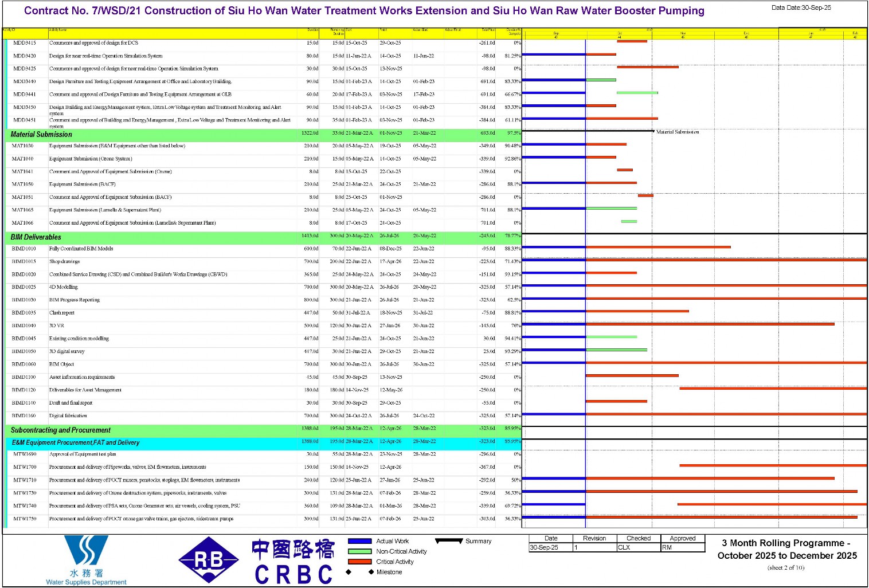The width and height of the screenshot is (869, 588).
Task: Select the Material Submission group band
Action: pyautogui.click(x=263, y=134)
